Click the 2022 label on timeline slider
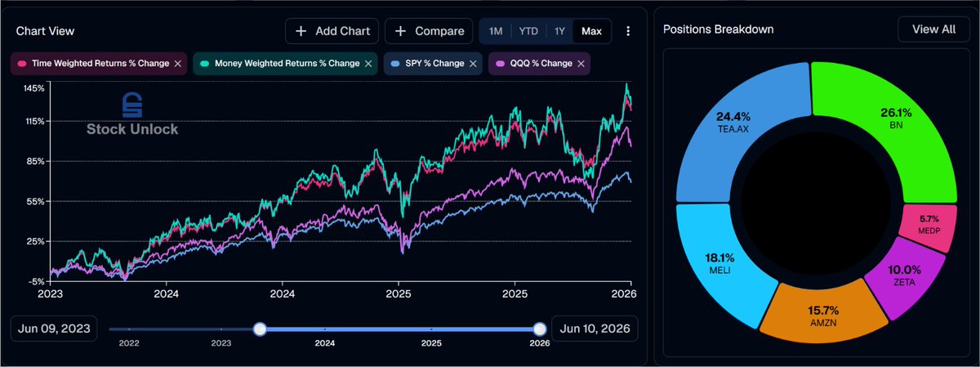 pos(129,343)
